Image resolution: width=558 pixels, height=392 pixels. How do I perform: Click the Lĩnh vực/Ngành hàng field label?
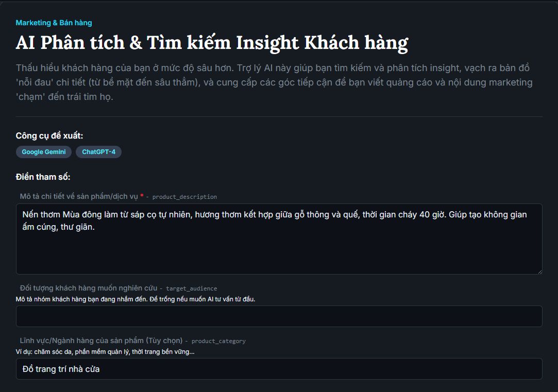pyautogui.click(x=101, y=340)
